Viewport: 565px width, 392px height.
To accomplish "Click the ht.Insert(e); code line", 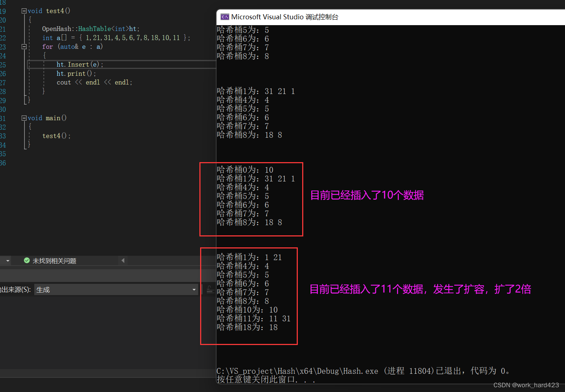I will click(80, 64).
